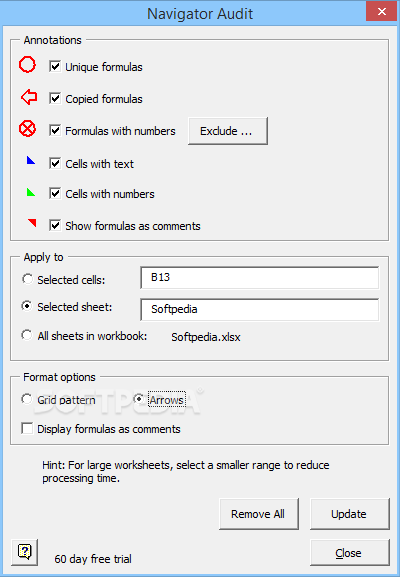Image resolution: width=400 pixels, height=577 pixels.
Task: Click the Remove All button
Action: (259, 514)
